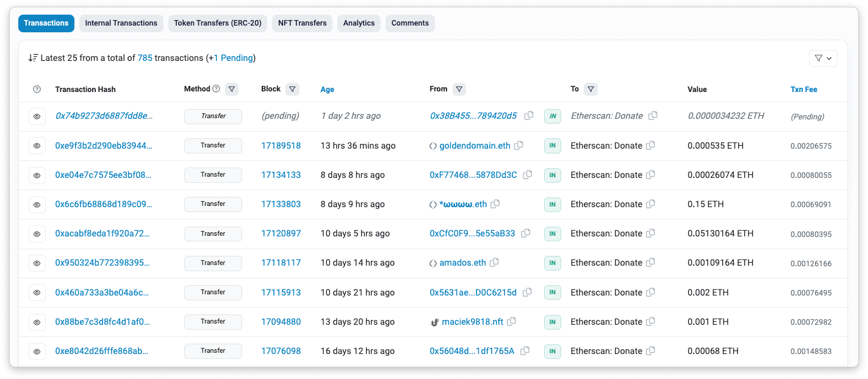
Task: Toggle the eye icon on transaction 0xe9f3b2d290eb83944
Action: pyautogui.click(x=37, y=146)
